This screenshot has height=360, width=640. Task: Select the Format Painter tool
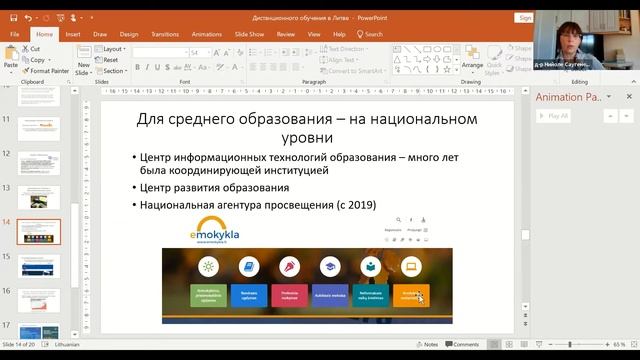(x=45, y=71)
